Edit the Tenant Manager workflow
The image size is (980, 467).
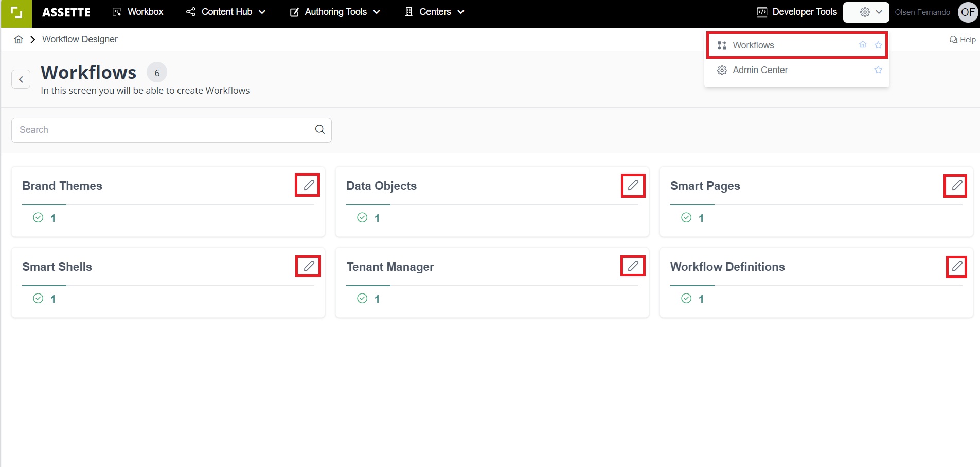point(633,266)
